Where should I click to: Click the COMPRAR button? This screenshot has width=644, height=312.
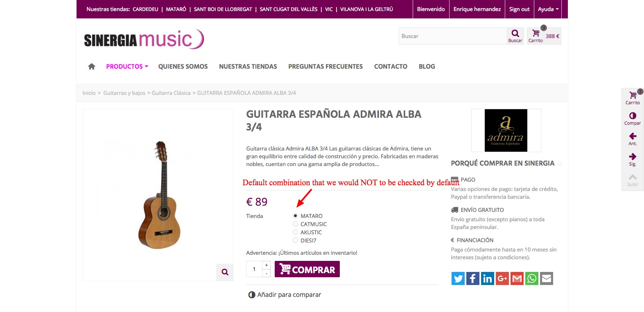pyautogui.click(x=307, y=269)
